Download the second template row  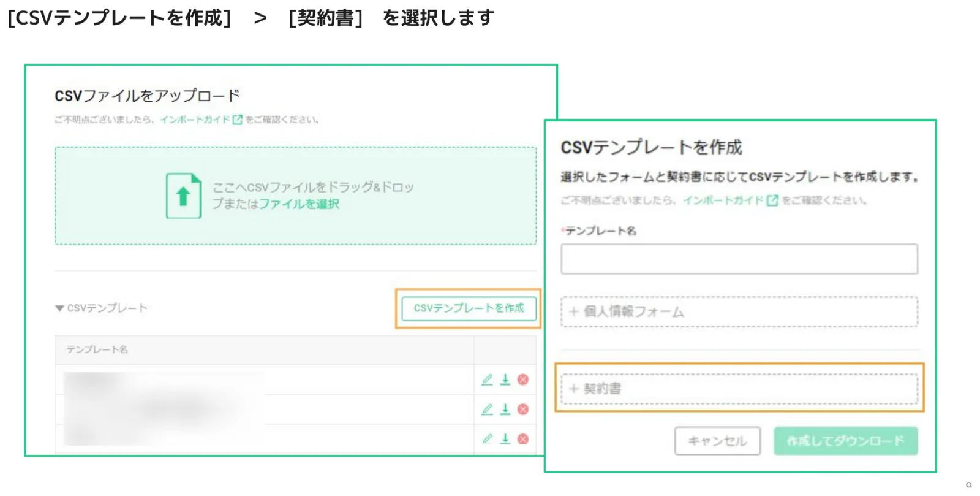coord(505,409)
